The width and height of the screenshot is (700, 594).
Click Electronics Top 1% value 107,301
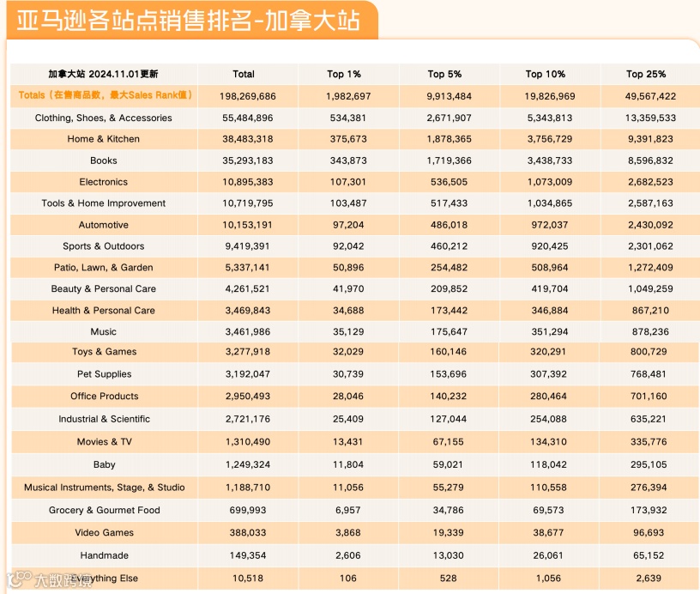(348, 182)
